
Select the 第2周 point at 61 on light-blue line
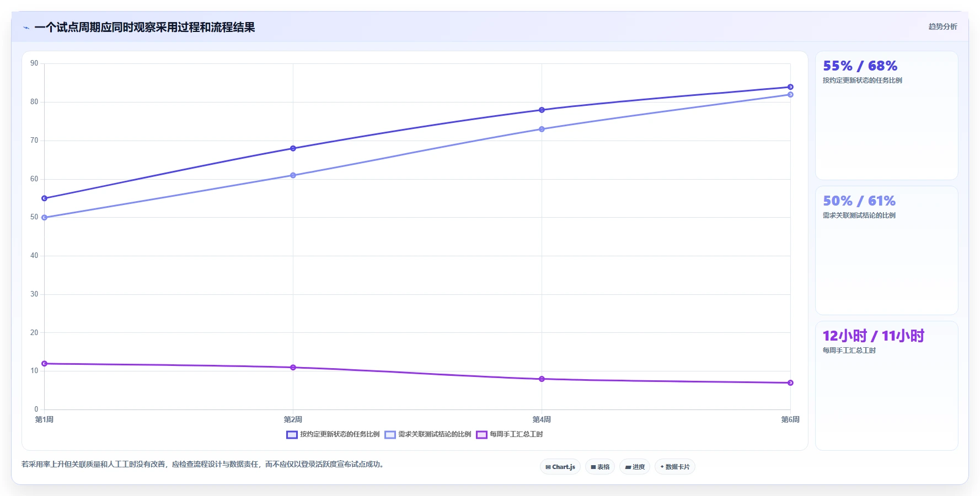tap(293, 175)
